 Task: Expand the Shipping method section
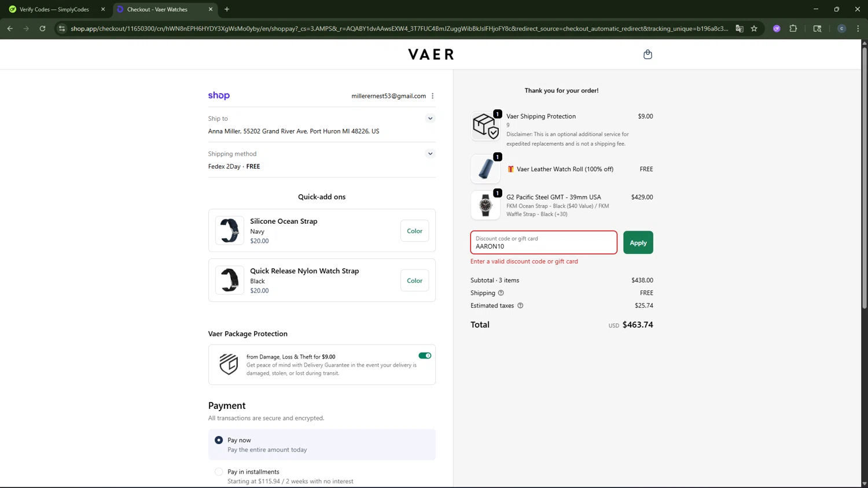point(430,154)
